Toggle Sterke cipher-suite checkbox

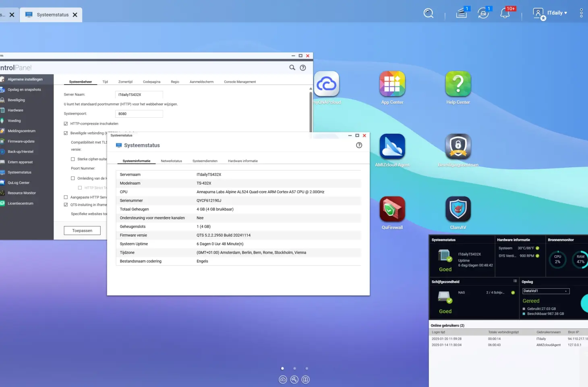coord(73,159)
